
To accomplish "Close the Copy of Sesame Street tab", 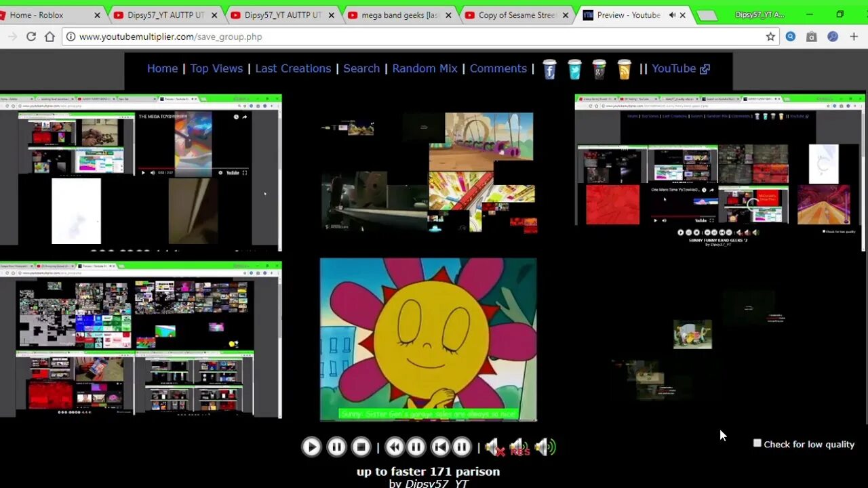I will (566, 15).
